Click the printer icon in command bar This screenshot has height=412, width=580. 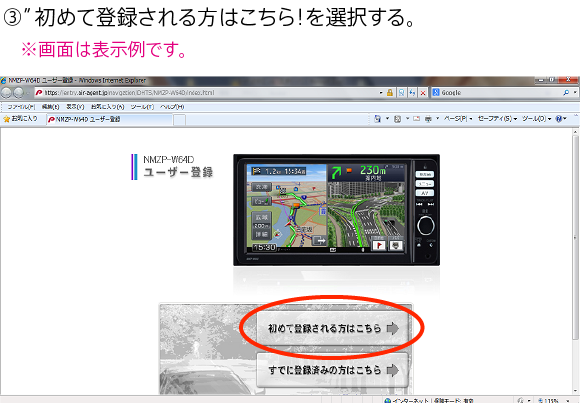428,119
